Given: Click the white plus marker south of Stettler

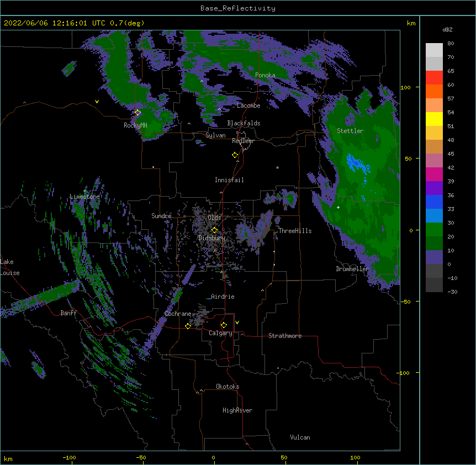Looking at the screenshot, I should click(338, 207).
